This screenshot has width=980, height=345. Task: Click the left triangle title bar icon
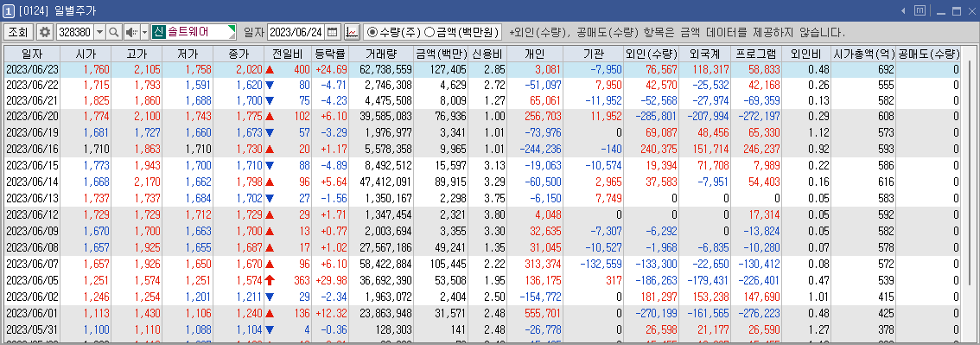click(903, 10)
